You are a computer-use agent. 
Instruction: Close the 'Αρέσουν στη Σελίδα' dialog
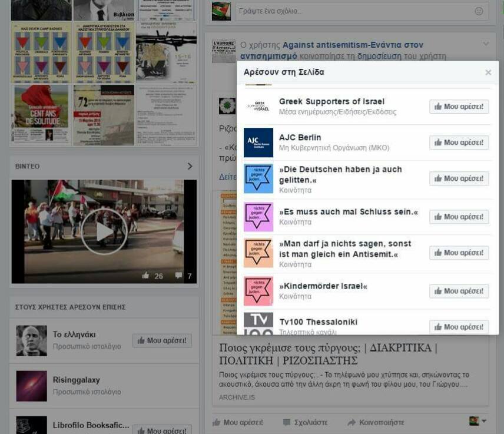point(488,72)
